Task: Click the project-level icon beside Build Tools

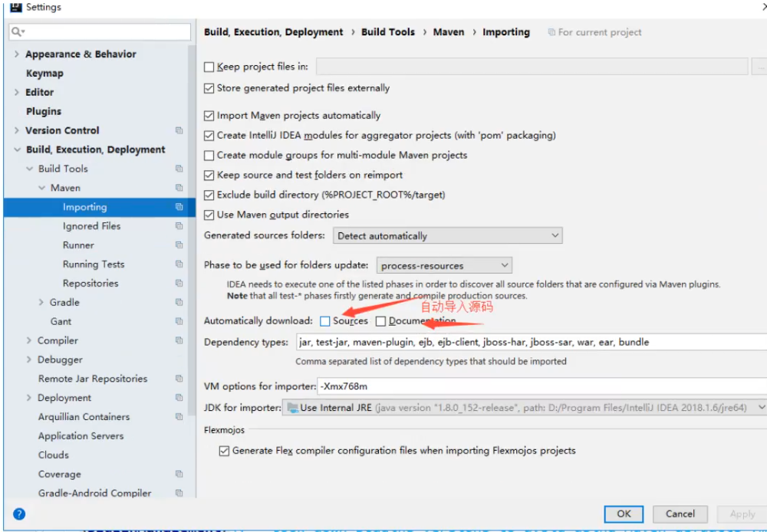Action: (x=179, y=169)
